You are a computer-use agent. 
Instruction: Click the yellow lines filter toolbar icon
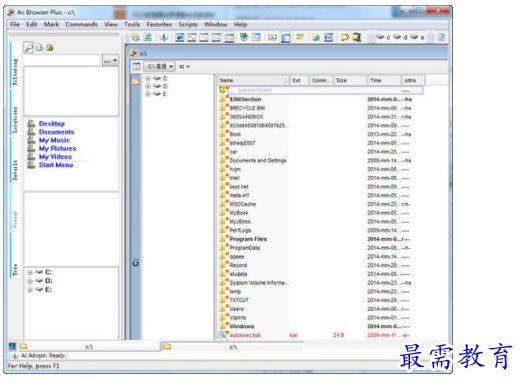point(300,37)
